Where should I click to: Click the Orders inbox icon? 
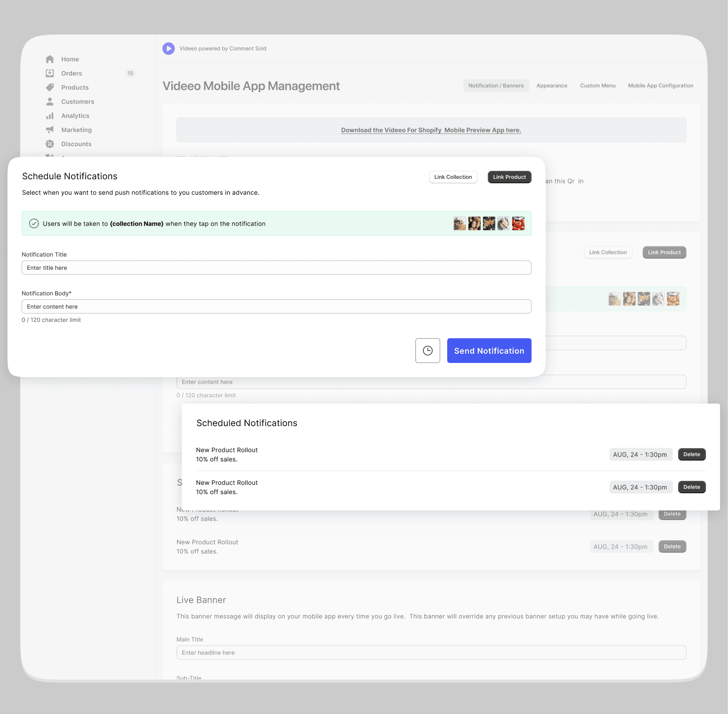(x=50, y=73)
